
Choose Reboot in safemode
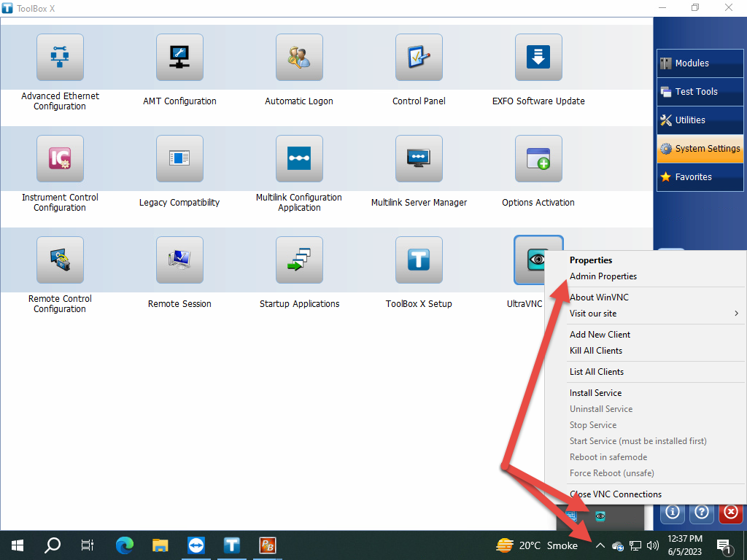pyautogui.click(x=646, y=457)
